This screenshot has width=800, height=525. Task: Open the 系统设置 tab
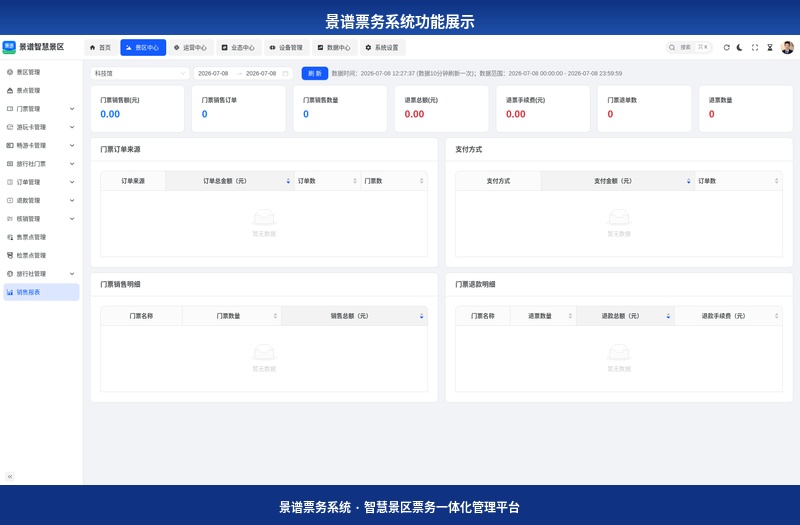(382, 47)
